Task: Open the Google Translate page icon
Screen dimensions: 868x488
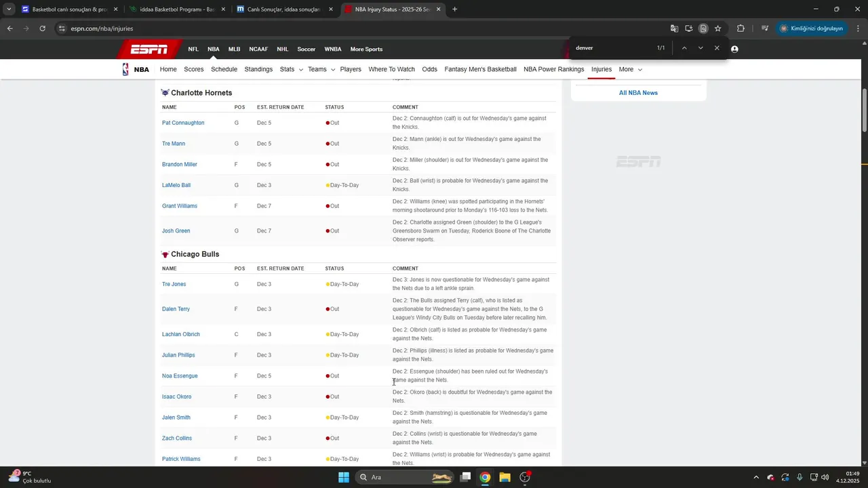Action: (x=674, y=28)
